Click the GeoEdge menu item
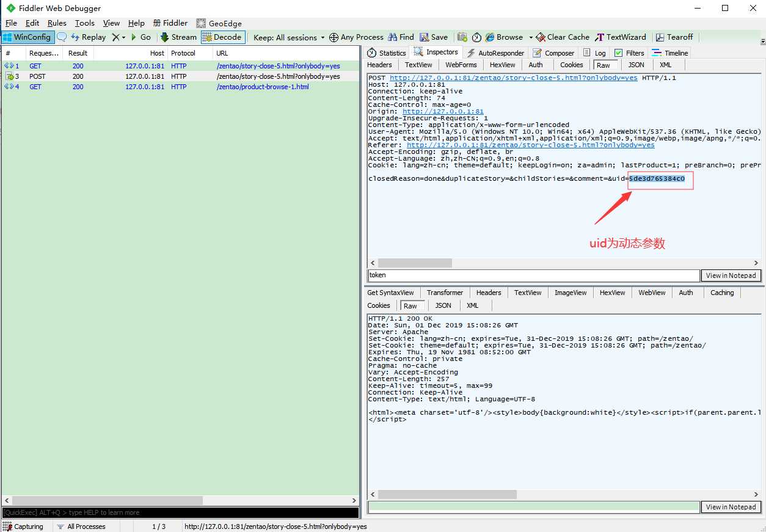Screen dimensions: 766x532 [x=219, y=23]
